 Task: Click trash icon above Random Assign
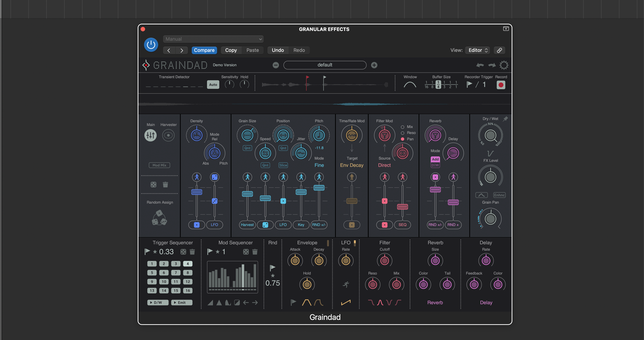(166, 185)
